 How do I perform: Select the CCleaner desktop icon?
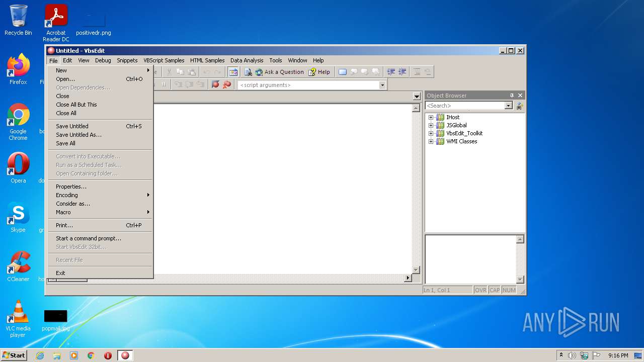[x=18, y=266]
